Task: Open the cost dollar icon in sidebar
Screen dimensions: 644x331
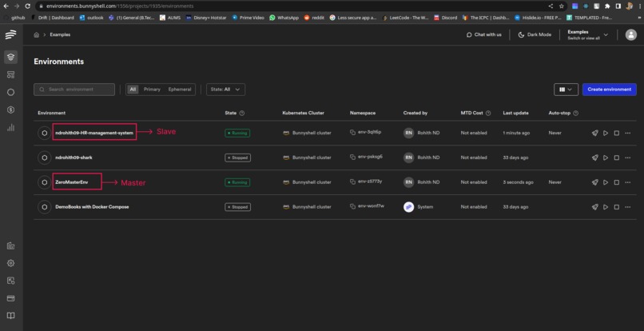Action: coord(10,110)
